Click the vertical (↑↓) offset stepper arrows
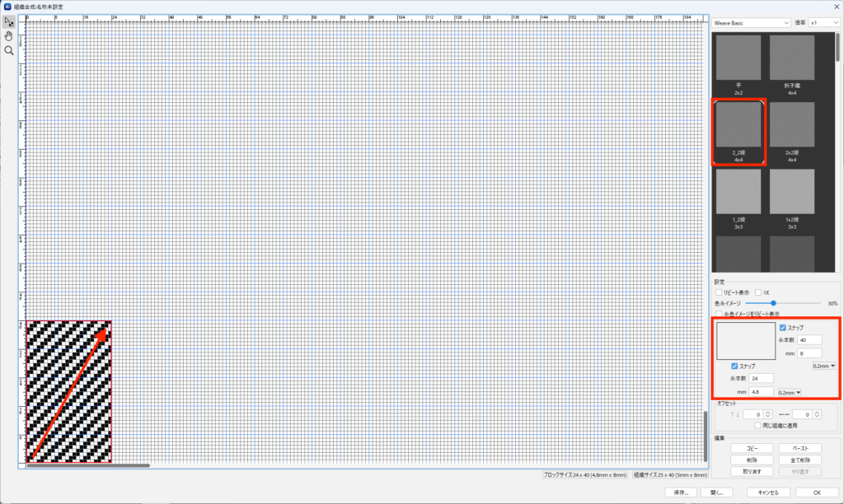Screen dimensions: 844x504 (768, 414)
